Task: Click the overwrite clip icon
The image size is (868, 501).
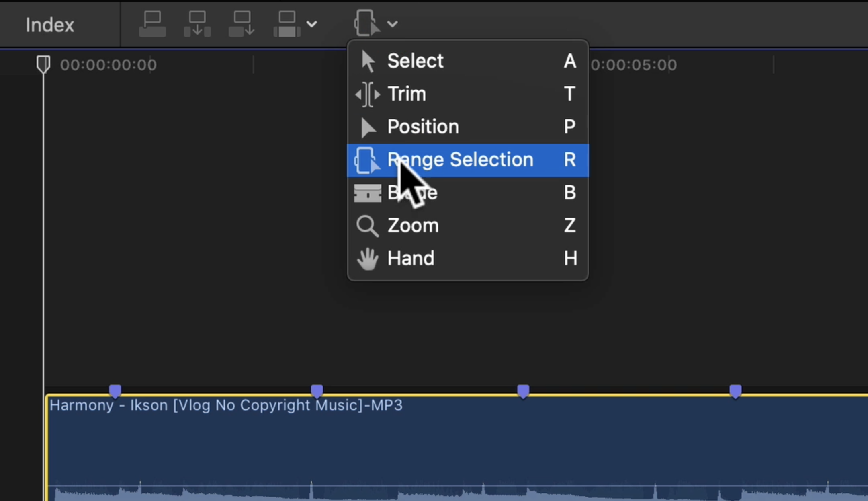Action: [x=287, y=24]
